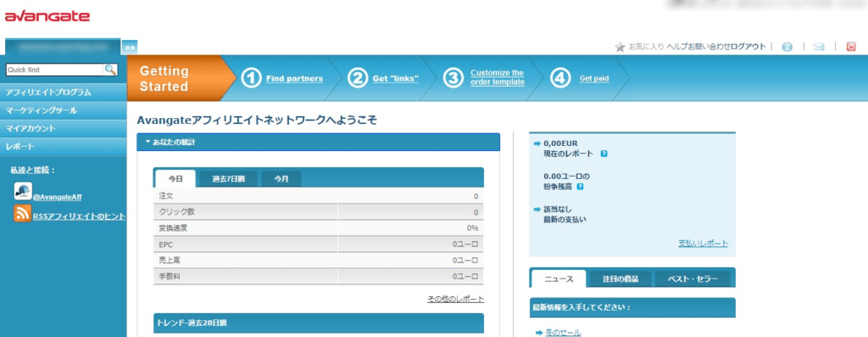Open the 支払いレポート link
The image size is (868, 337).
[703, 244]
